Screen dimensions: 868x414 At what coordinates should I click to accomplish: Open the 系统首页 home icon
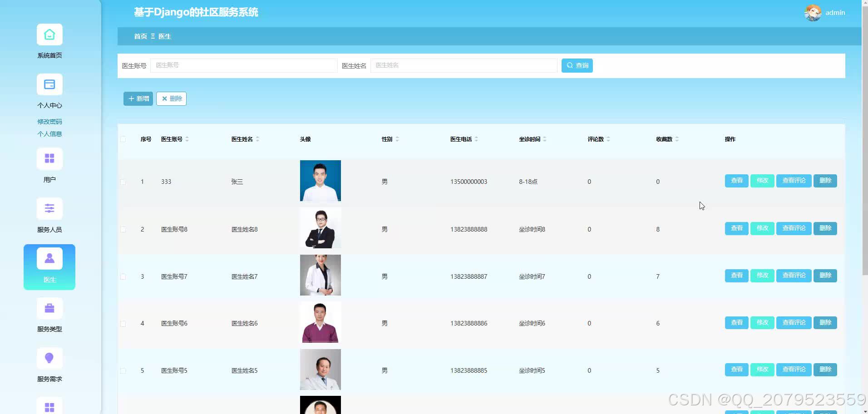coord(49,34)
